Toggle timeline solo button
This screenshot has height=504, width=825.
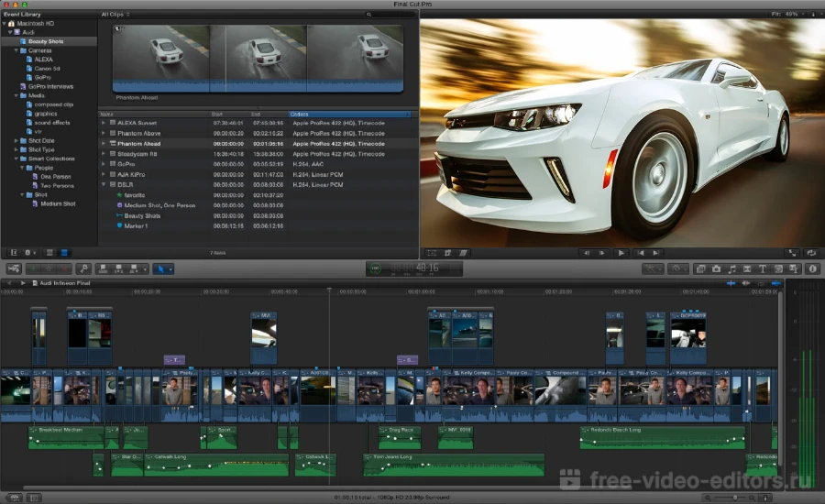pos(761,283)
